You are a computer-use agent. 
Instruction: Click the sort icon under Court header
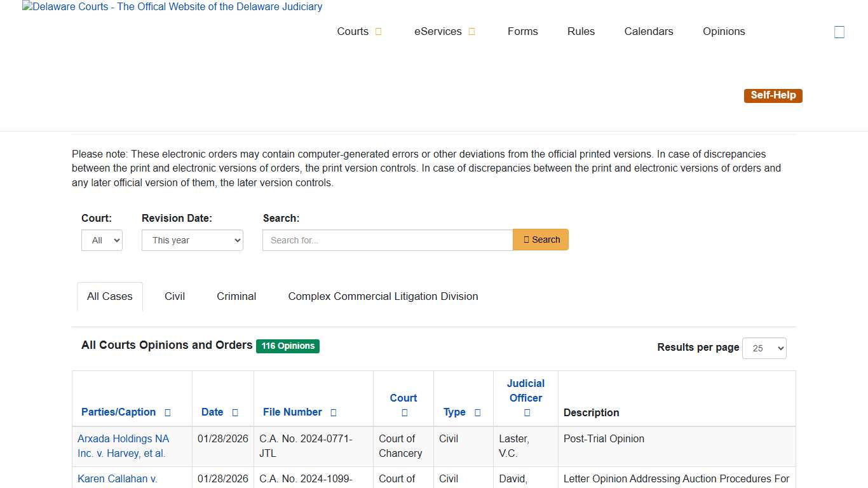(404, 413)
